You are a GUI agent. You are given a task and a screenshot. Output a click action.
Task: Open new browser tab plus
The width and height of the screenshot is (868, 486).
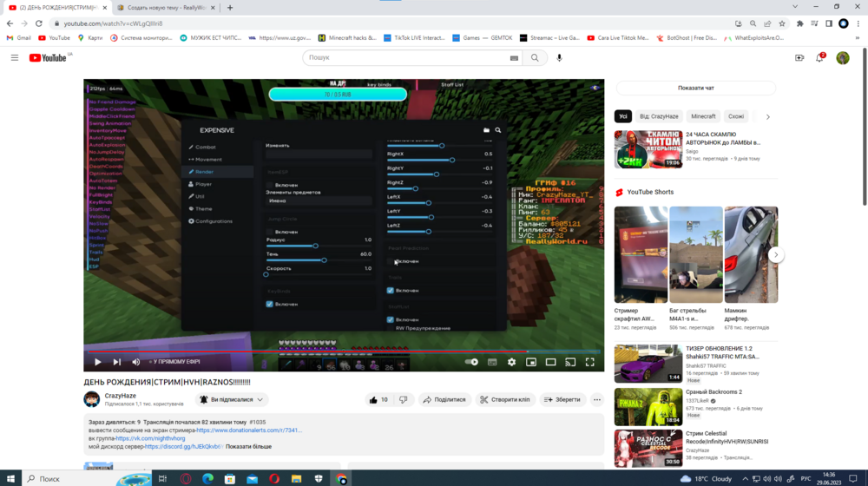[x=230, y=8]
